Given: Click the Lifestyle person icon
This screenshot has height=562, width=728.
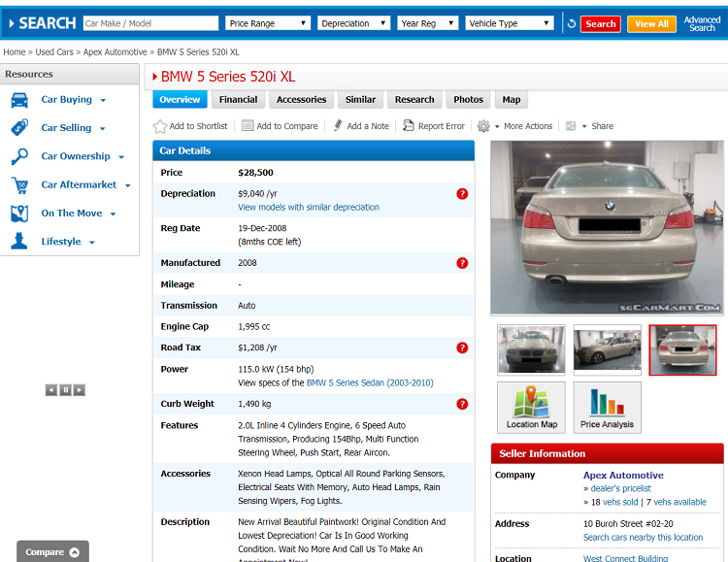Looking at the screenshot, I should pos(19,241).
